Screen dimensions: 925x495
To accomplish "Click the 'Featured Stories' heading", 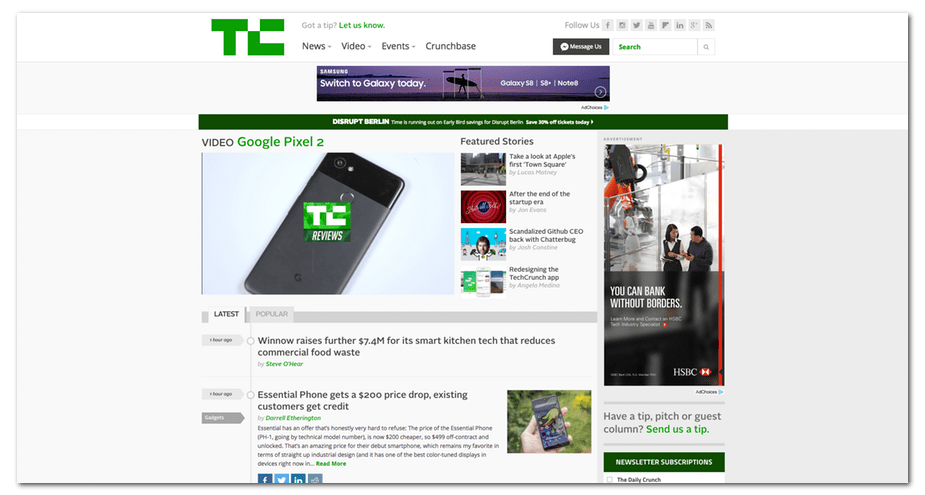I will point(497,142).
